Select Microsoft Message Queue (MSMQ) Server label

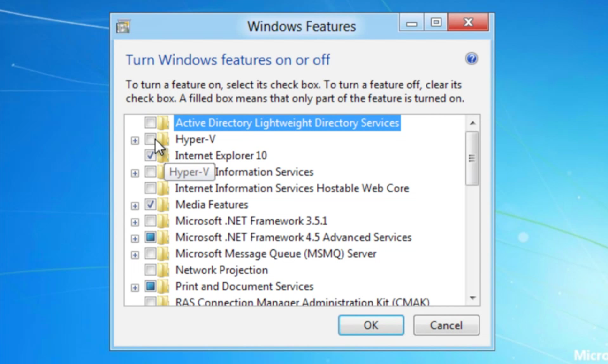tap(276, 254)
